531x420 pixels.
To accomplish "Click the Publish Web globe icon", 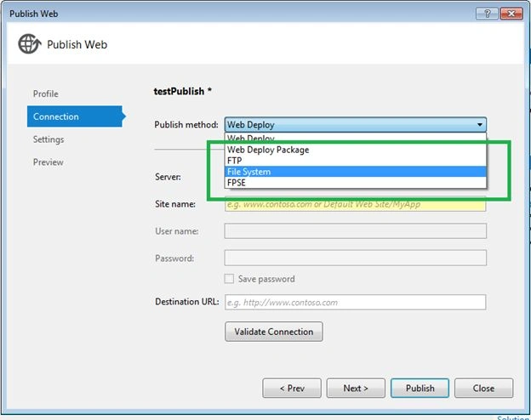I will [30, 44].
